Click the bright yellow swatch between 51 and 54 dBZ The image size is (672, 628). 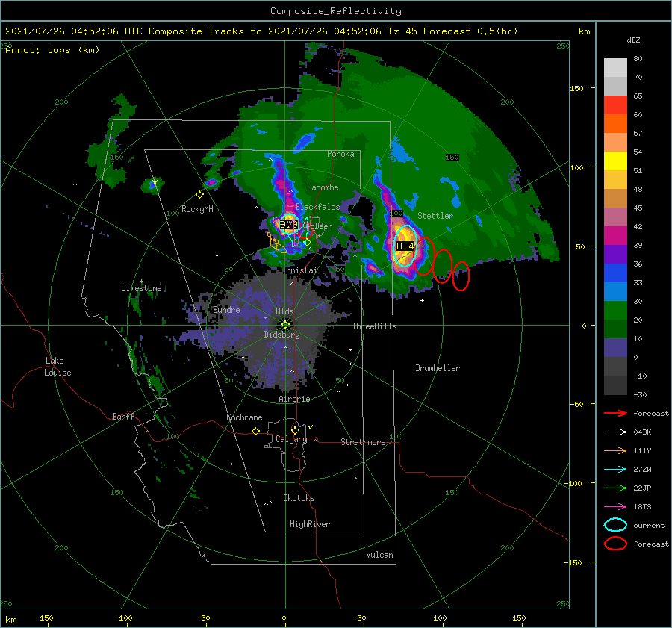615,161
